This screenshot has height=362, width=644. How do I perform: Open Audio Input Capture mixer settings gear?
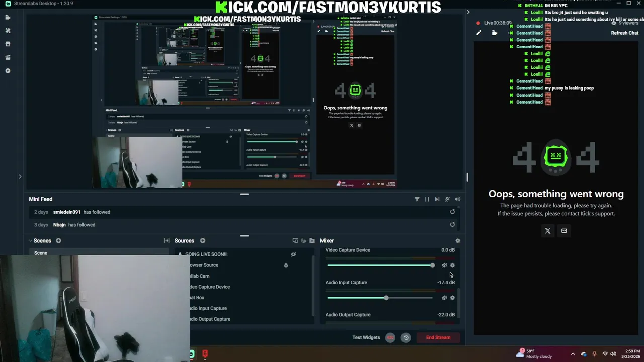tap(452, 298)
